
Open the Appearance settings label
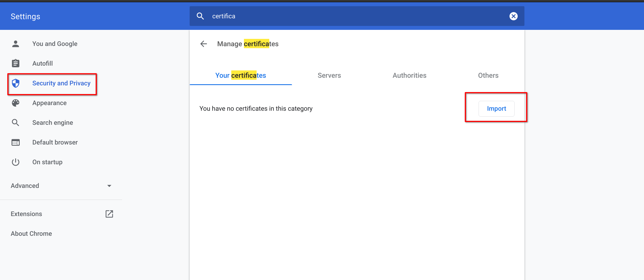(50, 103)
